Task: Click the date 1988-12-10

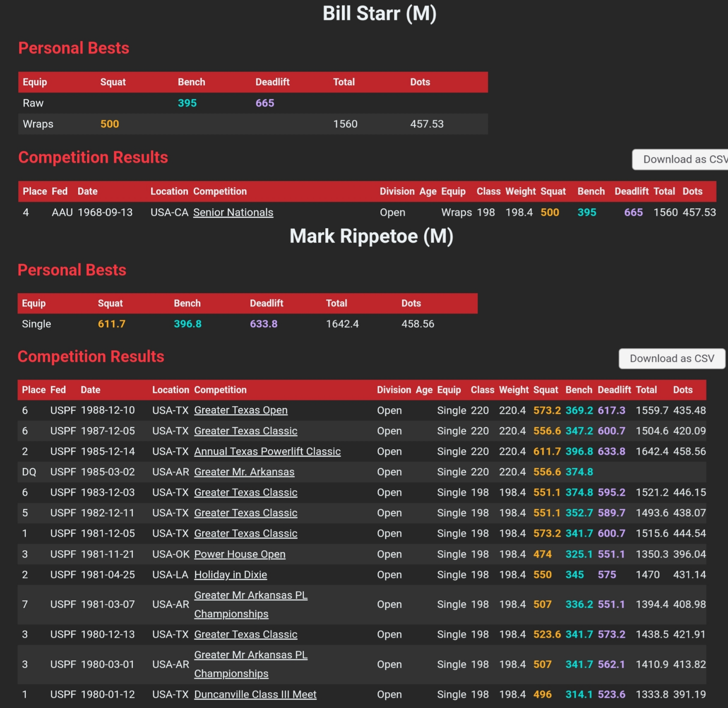Action: [108, 410]
